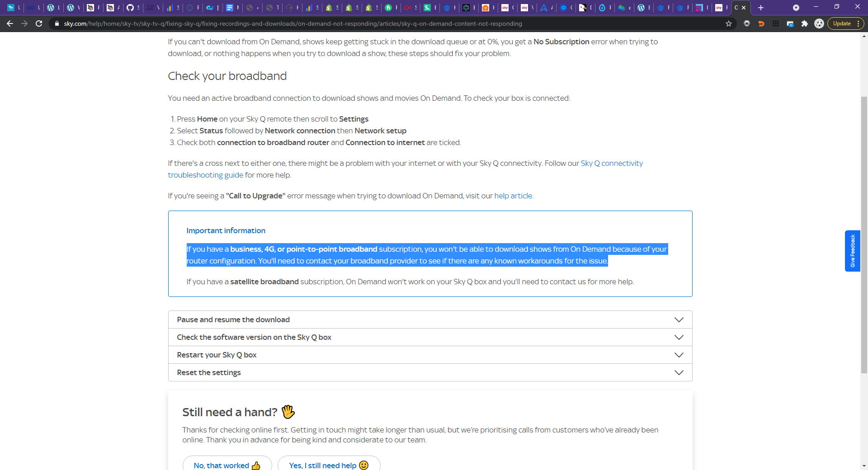Bookmark this page with the star icon
The image size is (868, 470).
(729, 23)
